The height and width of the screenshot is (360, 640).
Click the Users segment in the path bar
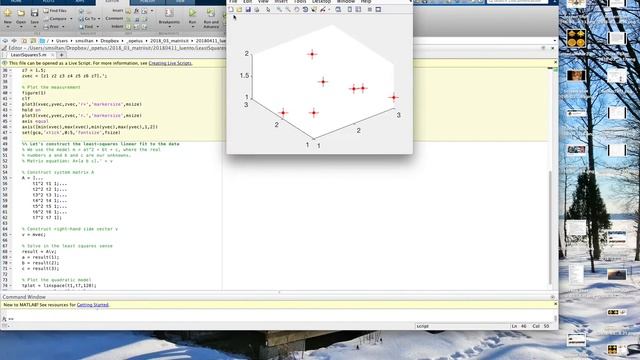click(x=62, y=41)
